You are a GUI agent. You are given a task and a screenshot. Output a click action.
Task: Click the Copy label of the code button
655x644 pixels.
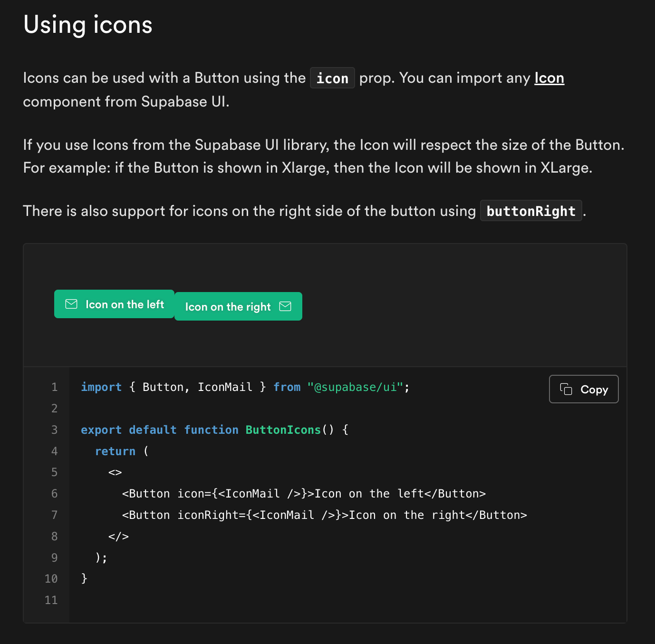click(594, 390)
